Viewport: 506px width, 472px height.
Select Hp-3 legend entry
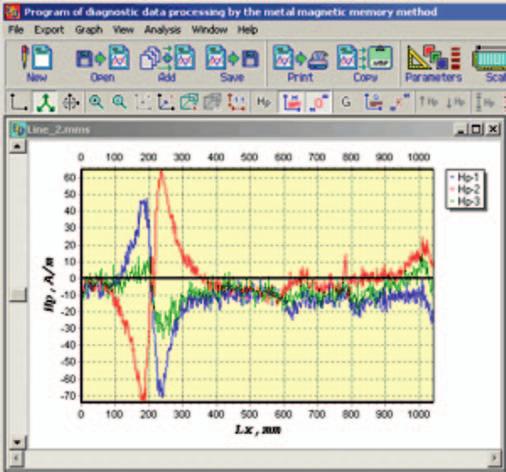click(465, 201)
